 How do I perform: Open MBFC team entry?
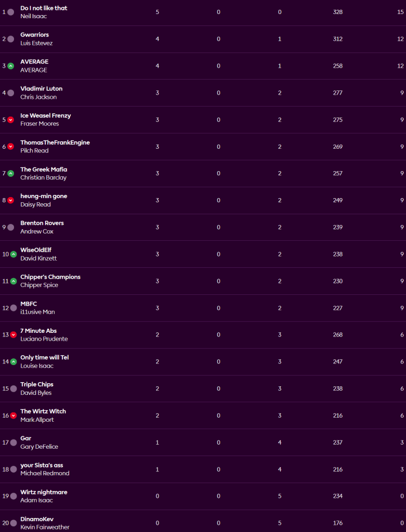tap(29, 304)
